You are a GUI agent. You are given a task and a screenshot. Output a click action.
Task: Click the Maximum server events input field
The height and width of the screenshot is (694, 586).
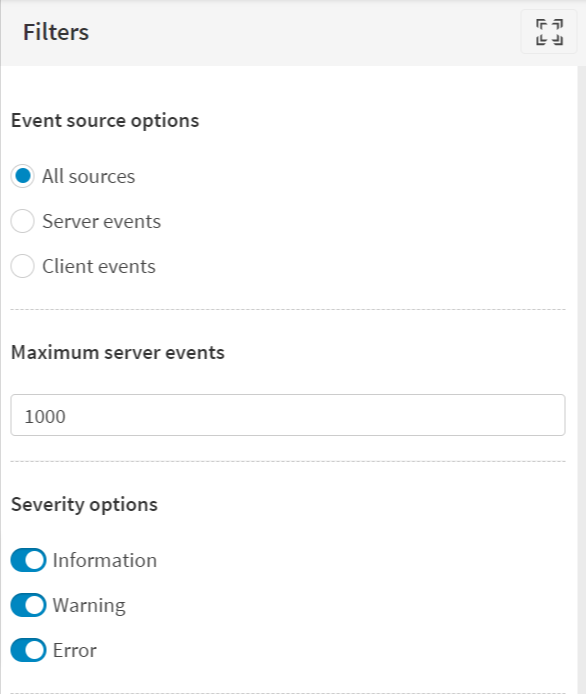[x=288, y=415]
